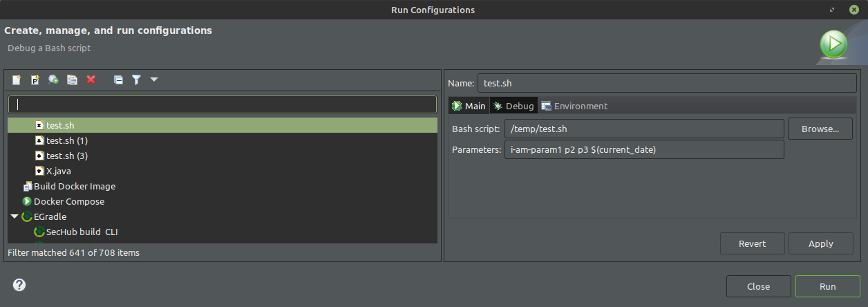868x307 pixels.
Task: Select test.sh (3) configuration
Action: (x=67, y=156)
